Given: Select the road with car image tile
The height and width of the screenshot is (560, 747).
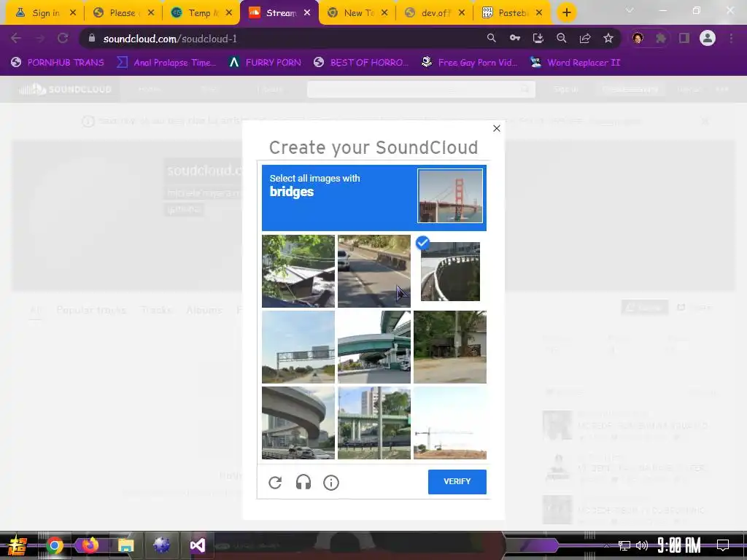Looking at the screenshot, I should 374,271.
